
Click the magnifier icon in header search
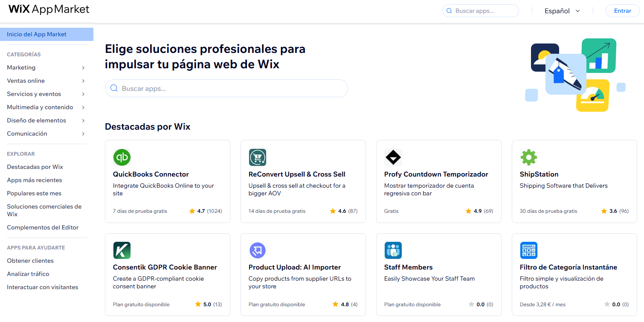point(449,11)
